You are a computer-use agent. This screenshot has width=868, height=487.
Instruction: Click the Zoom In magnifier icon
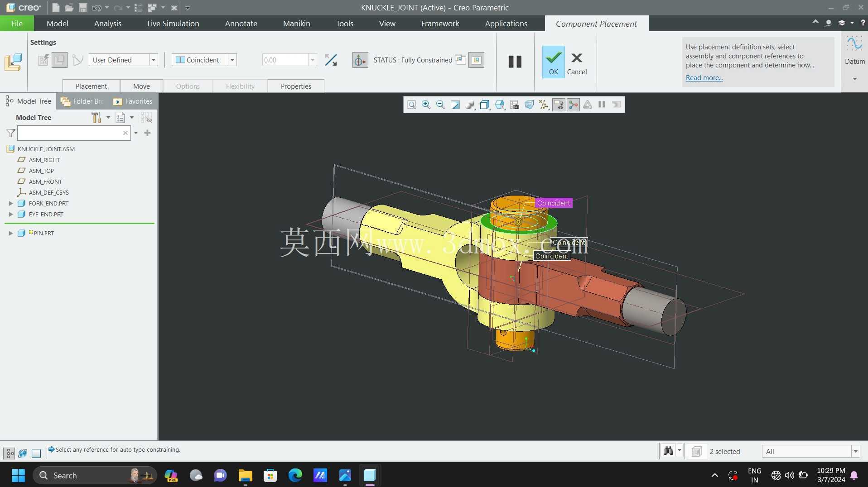click(426, 105)
